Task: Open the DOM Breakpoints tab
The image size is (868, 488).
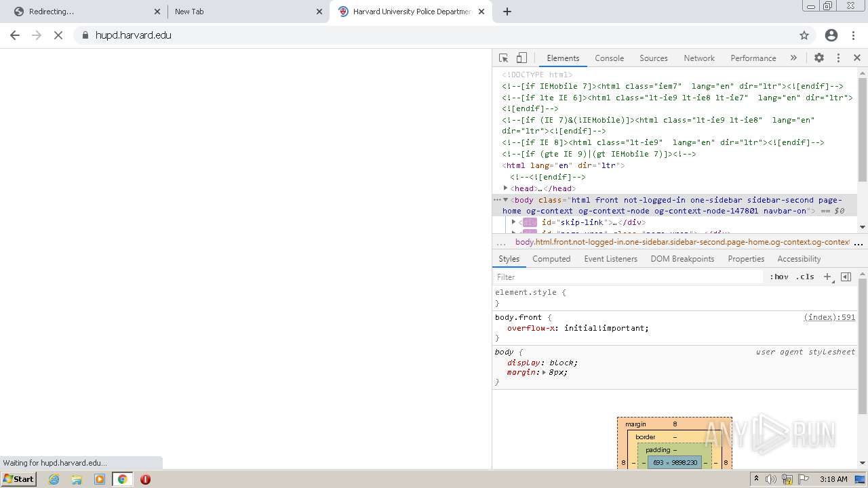Action: click(x=682, y=259)
